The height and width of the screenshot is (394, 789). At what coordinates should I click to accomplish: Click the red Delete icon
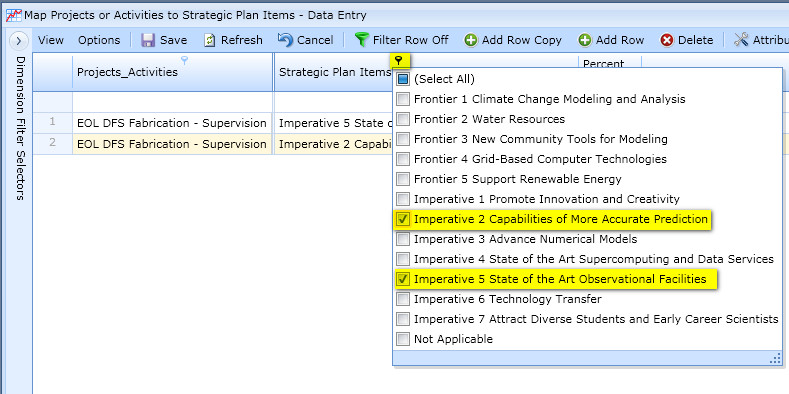click(x=667, y=40)
